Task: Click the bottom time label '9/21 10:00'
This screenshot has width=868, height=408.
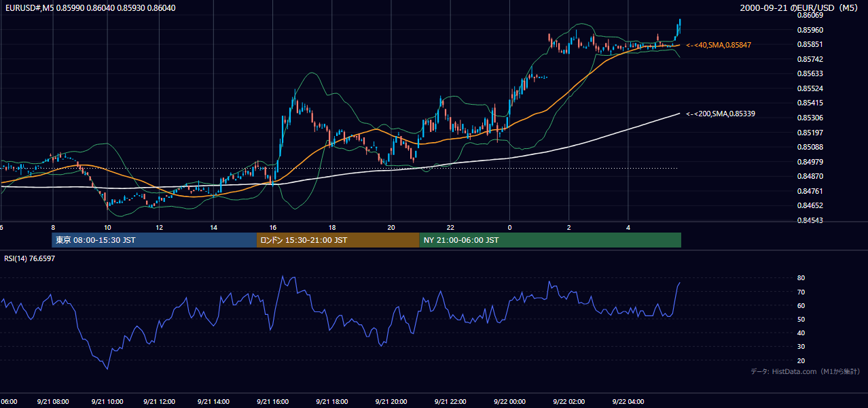Action: pyautogui.click(x=107, y=401)
